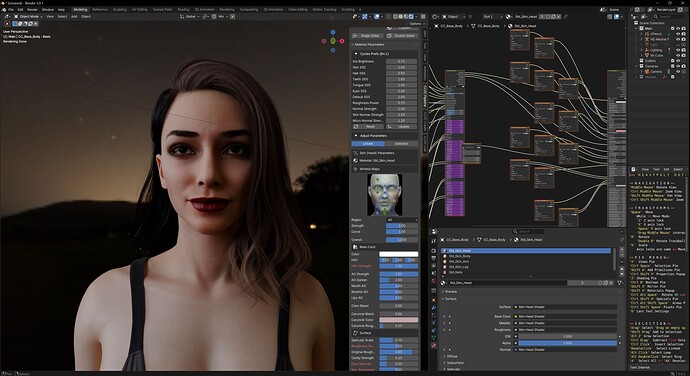
Task: Switch to the Shading workspace tab
Action: click(x=183, y=9)
